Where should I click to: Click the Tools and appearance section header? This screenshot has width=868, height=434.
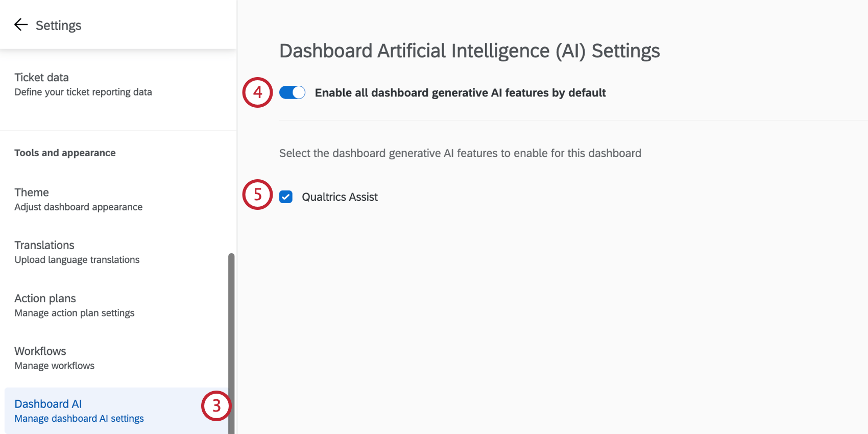pos(65,153)
